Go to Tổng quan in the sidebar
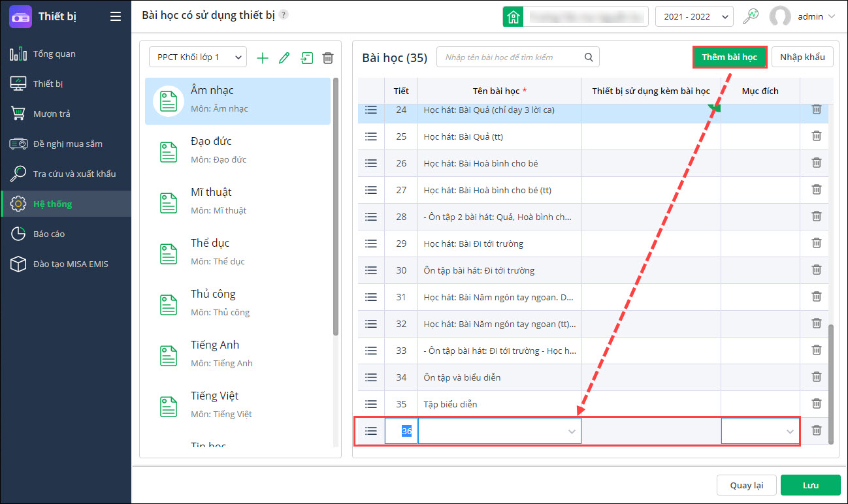This screenshot has height=504, width=848. [65, 54]
